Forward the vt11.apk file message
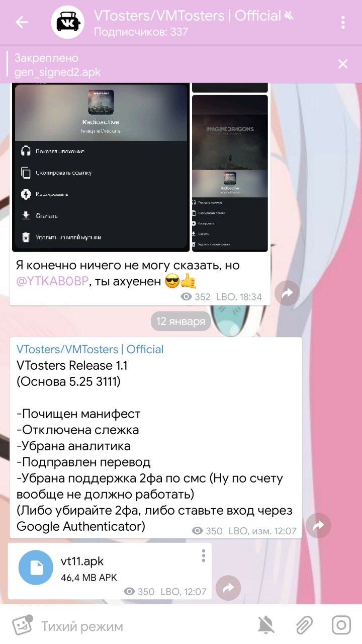Image resolution: width=362 pixels, height=644 pixels. 228,588
